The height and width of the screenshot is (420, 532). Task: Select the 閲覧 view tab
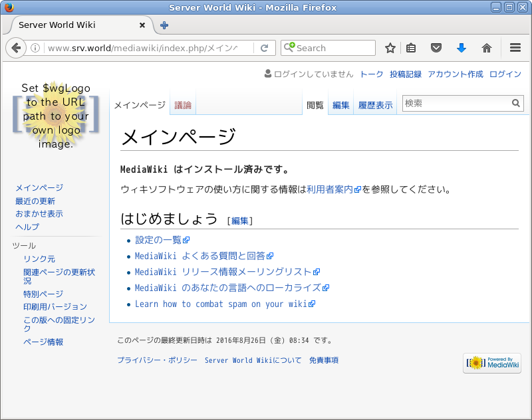click(x=315, y=105)
